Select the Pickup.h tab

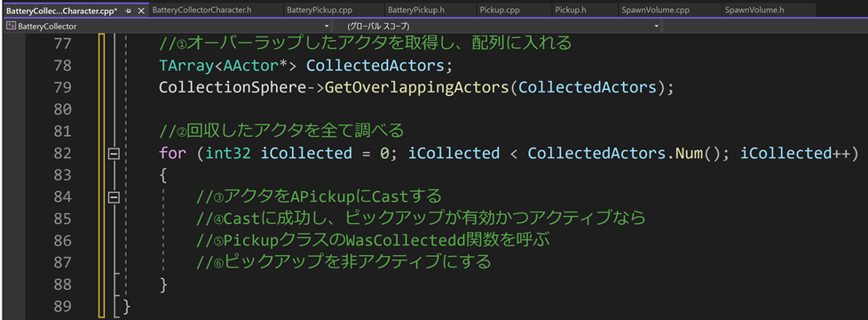[569, 10]
